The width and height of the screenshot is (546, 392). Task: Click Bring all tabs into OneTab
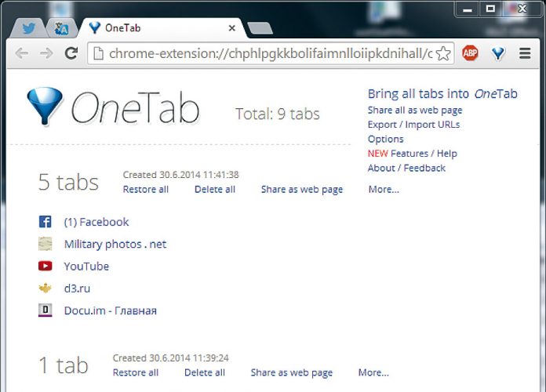[x=442, y=93]
